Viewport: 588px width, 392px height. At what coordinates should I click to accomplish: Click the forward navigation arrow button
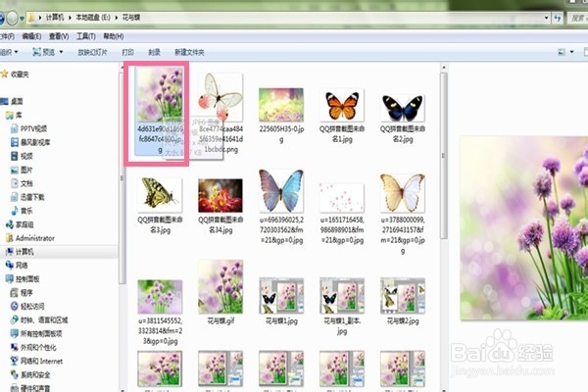coord(12,18)
